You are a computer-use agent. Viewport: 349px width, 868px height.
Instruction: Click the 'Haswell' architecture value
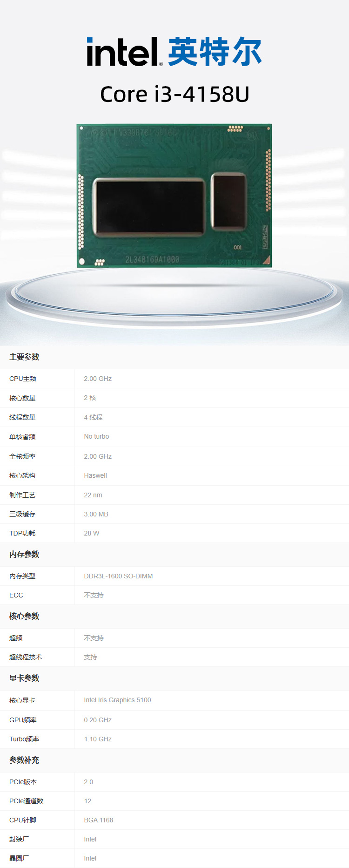[95, 475]
